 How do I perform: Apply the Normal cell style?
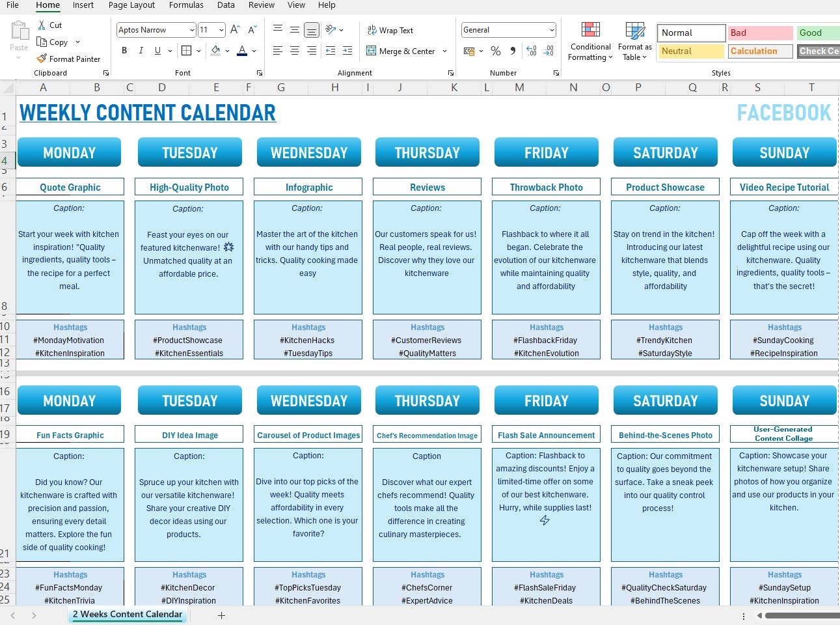(x=691, y=33)
